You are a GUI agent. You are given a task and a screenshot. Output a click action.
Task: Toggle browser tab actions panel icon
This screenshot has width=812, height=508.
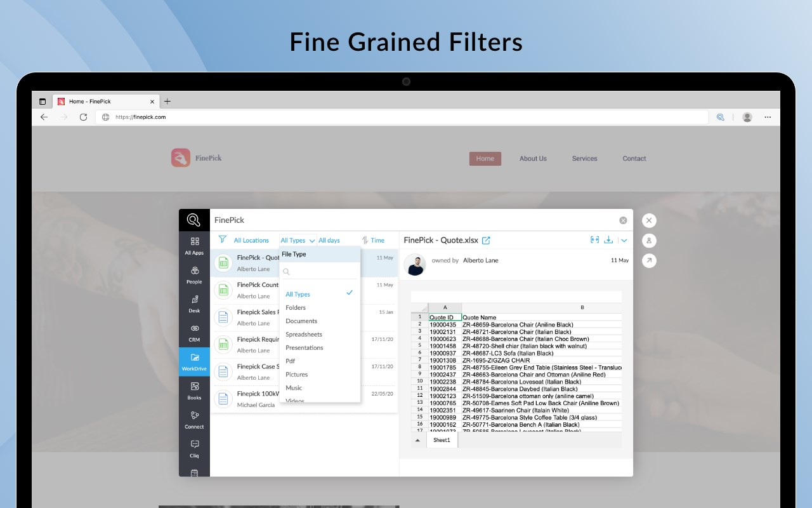tap(43, 102)
